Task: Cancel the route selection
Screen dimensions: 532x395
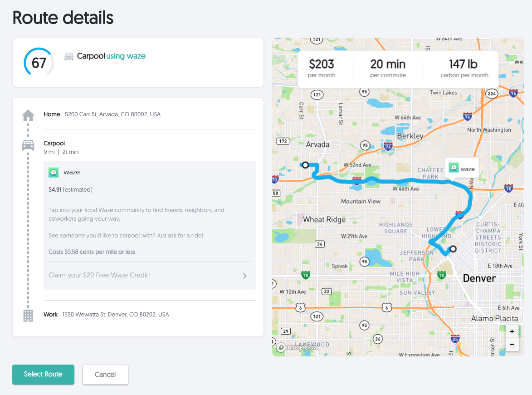Action: click(x=105, y=374)
